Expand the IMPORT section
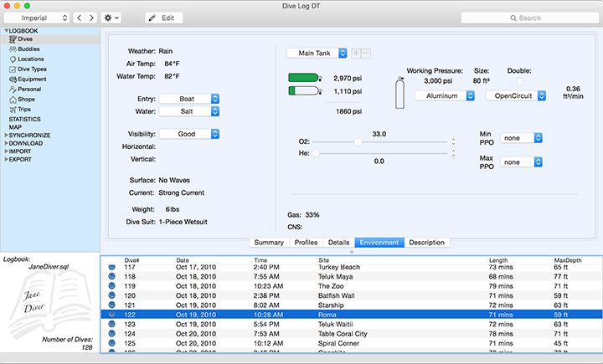Image resolution: width=603 pixels, height=364 pixels. pos(6,151)
